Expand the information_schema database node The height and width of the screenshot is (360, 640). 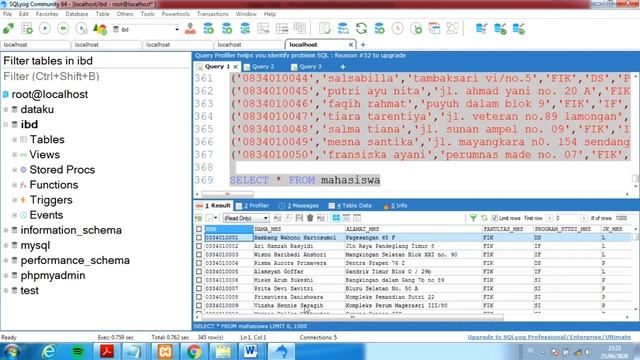(x=6, y=230)
